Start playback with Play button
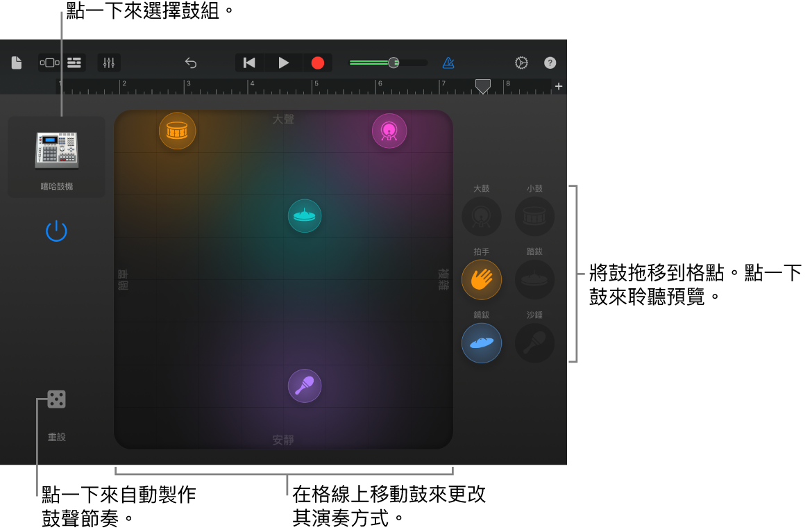This screenshot has width=812, height=530. tap(283, 63)
